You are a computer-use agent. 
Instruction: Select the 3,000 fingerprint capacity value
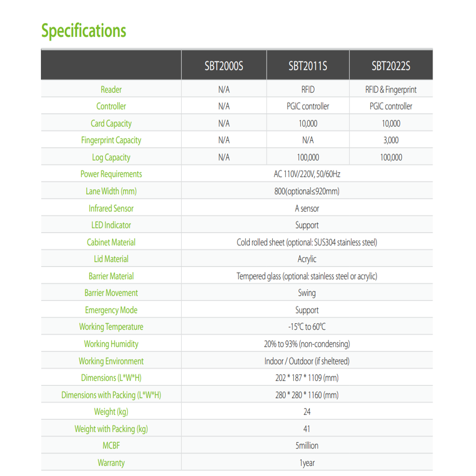point(391,140)
